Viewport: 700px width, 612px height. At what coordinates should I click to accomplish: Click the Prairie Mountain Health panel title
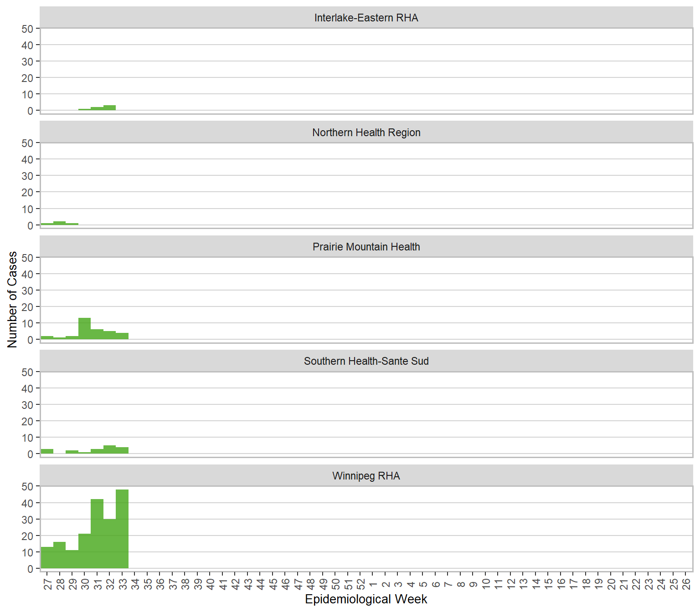coord(366,247)
